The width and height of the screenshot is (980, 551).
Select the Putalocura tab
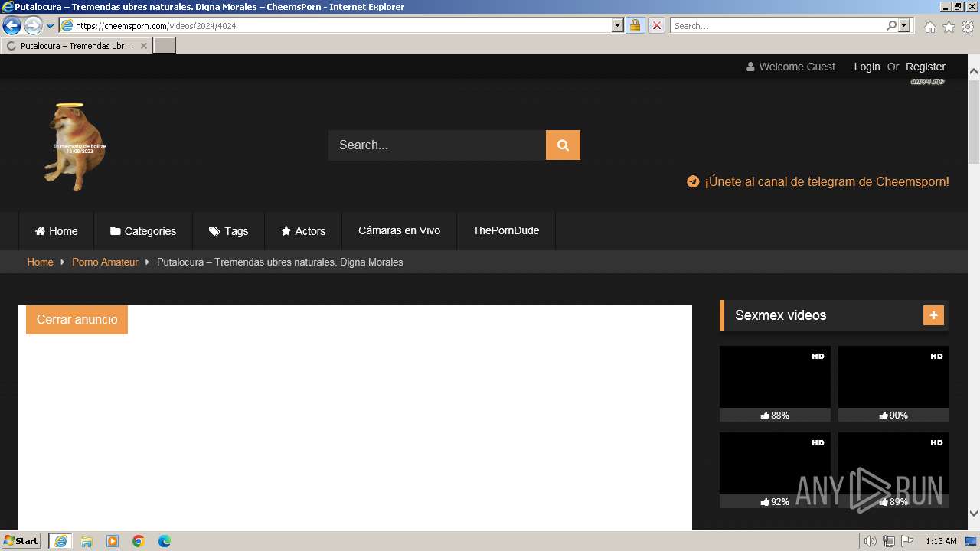click(x=77, y=46)
